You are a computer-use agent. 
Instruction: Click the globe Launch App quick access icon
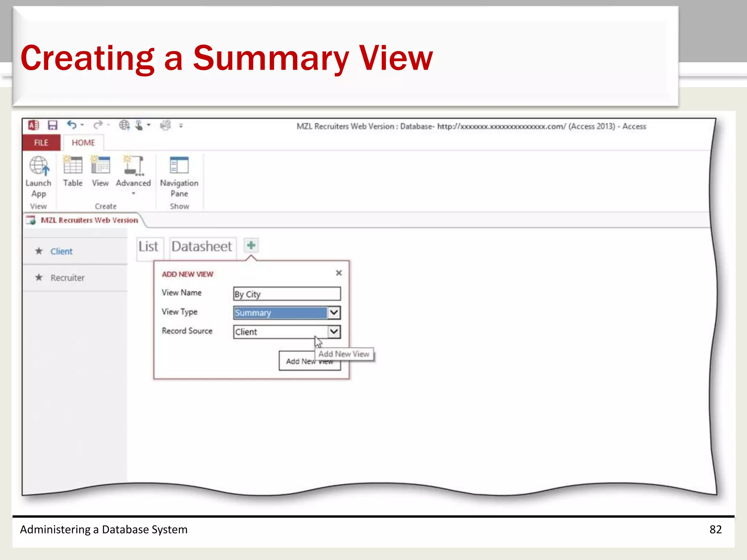click(x=124, y=125)
